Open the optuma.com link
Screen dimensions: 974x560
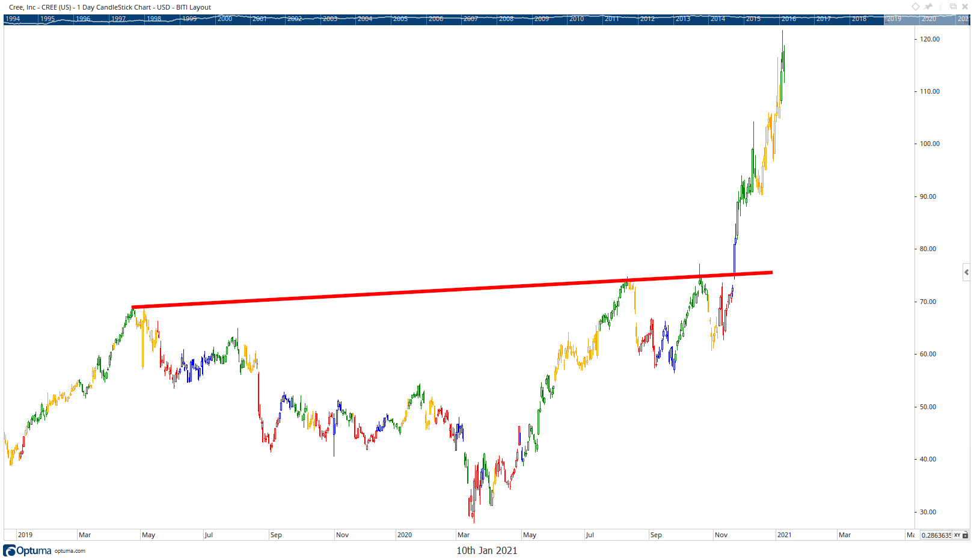pyautogui.click(x=70, y=550)
